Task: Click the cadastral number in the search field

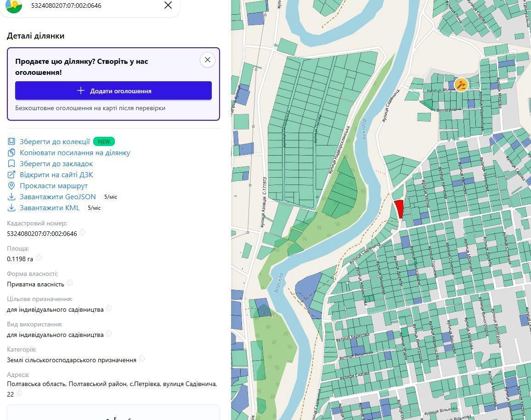Action: [66, 6]
